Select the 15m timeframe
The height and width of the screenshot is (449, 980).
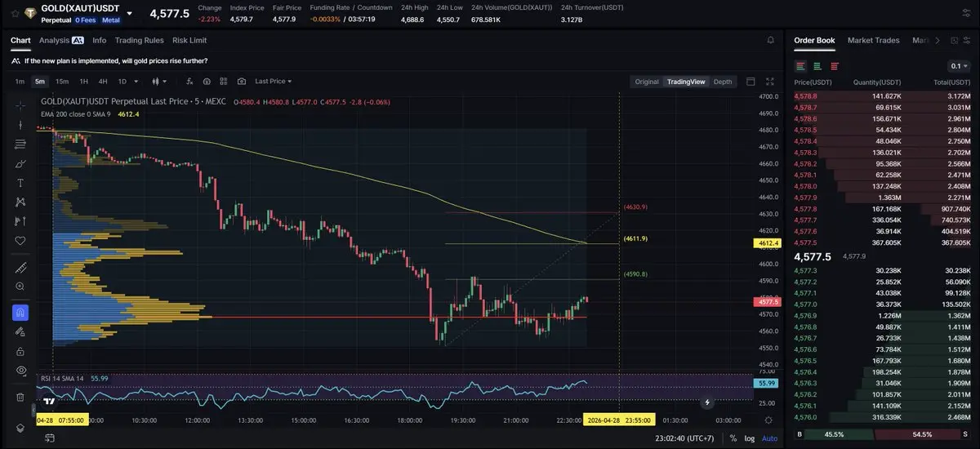click(x=62, y=82)
